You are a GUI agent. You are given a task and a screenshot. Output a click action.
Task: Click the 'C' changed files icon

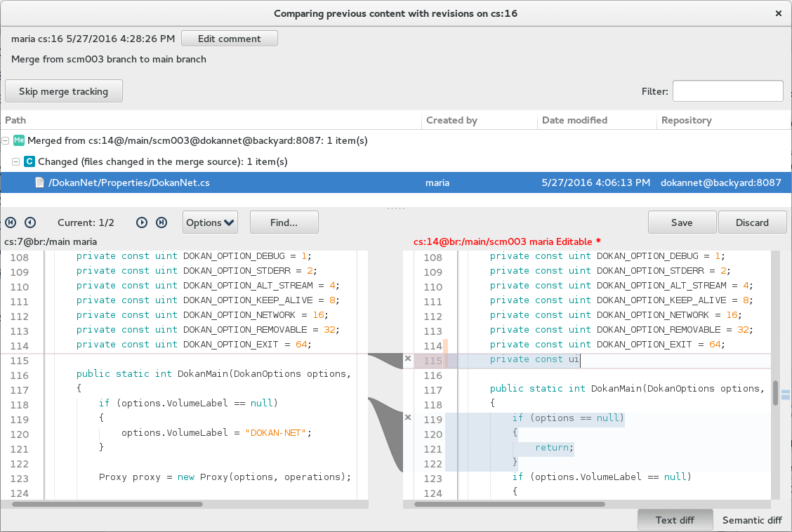(29, 161)
